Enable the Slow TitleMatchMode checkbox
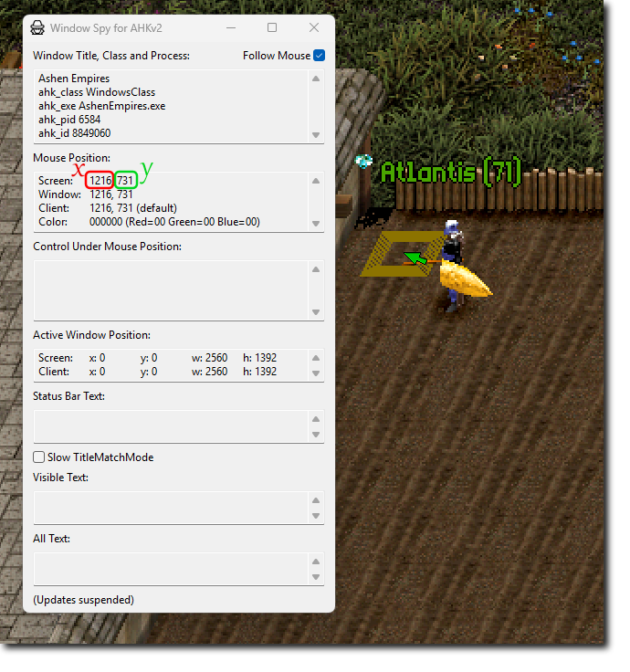 [39, 457]
